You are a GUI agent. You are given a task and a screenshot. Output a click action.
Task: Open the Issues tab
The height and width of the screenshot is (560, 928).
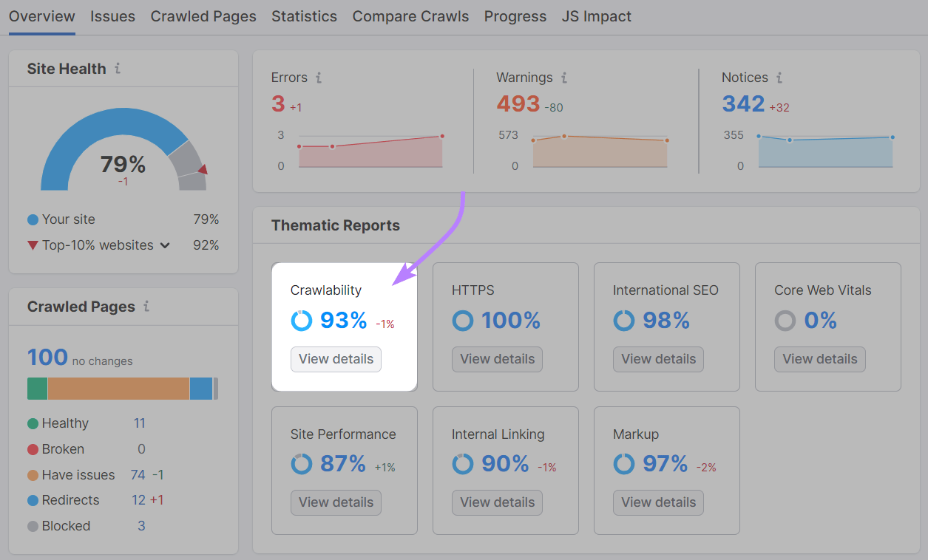(112, 16)
